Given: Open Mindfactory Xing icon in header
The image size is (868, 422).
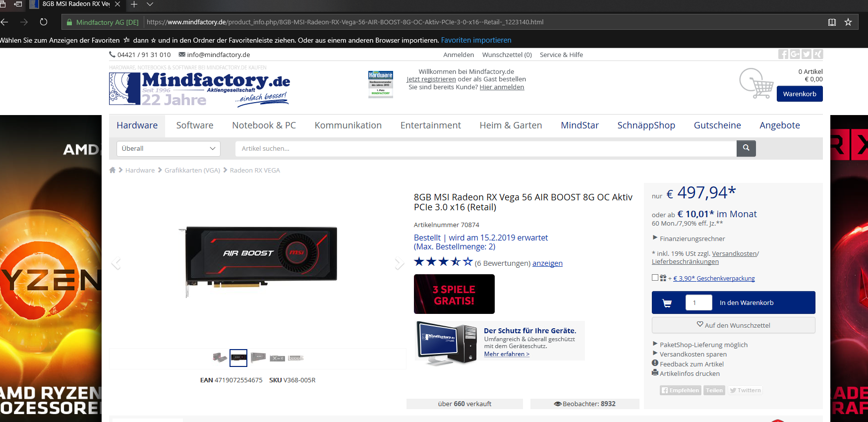Looking at the screenshot, I should coord(818,54).
